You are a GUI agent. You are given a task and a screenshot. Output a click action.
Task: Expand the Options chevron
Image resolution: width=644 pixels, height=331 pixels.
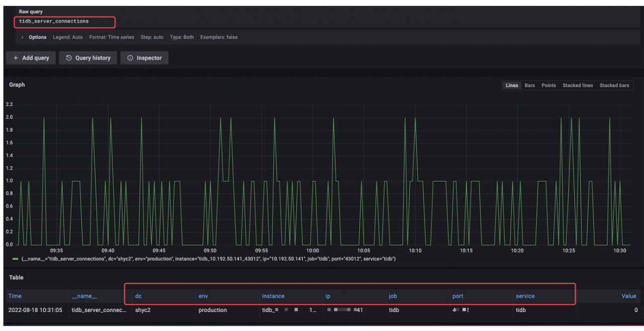[x=23, y=37]
